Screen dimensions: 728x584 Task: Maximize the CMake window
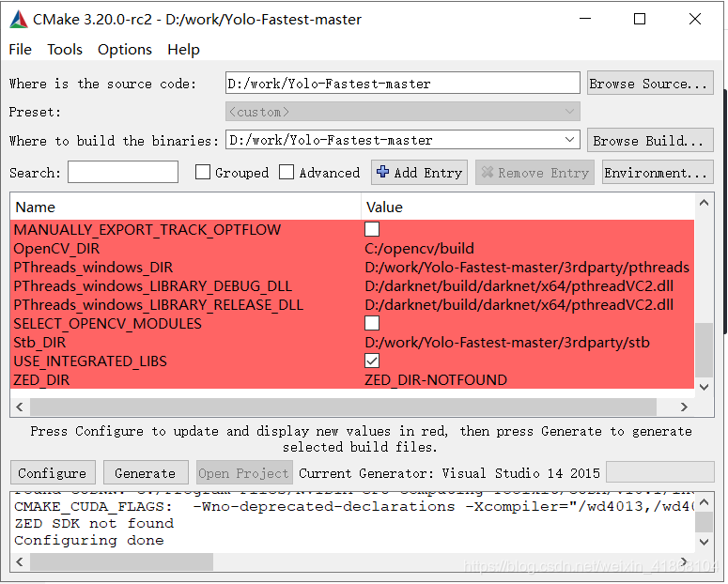coord(640,19)
